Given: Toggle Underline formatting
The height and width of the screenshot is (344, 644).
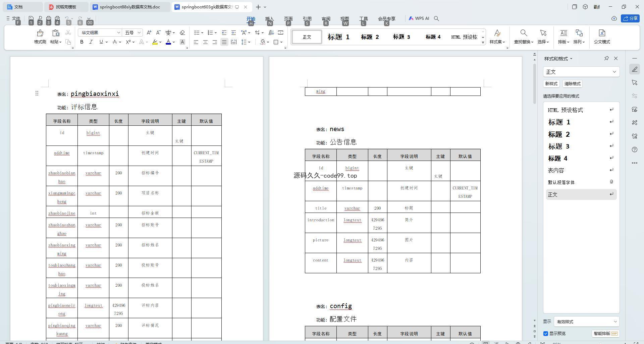Looking at the screenshot, I should pyautogui.click(x=101, y=42).
